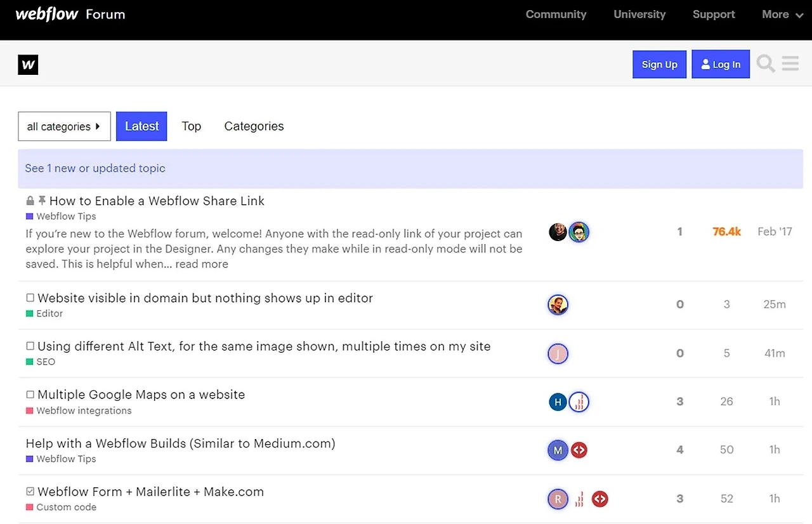
Task: Click unsolved box on Alt Text topic
Action: coord(30,346)
